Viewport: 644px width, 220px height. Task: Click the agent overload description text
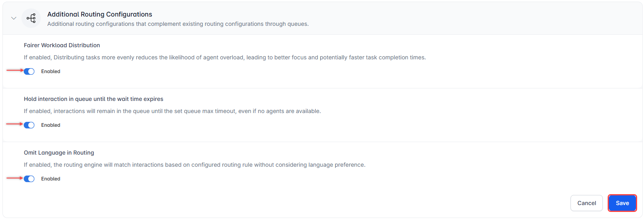225,57
